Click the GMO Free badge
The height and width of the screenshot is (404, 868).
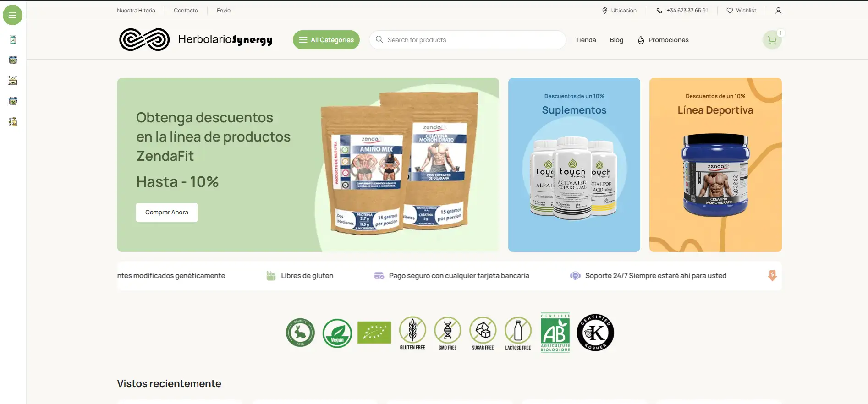(448, 333)
